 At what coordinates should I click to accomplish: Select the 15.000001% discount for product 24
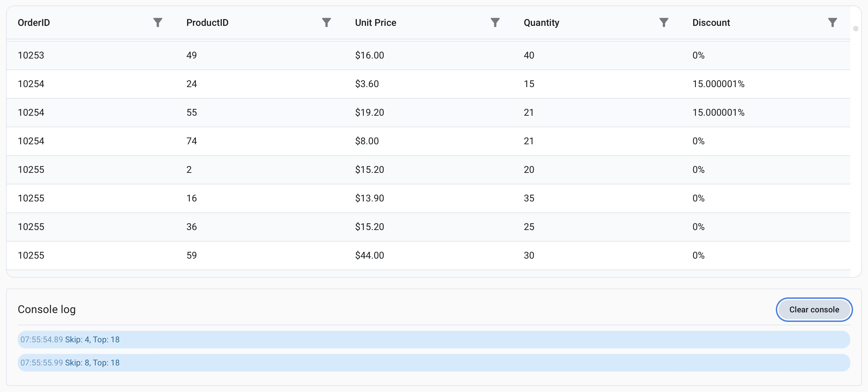pos(766,84)
